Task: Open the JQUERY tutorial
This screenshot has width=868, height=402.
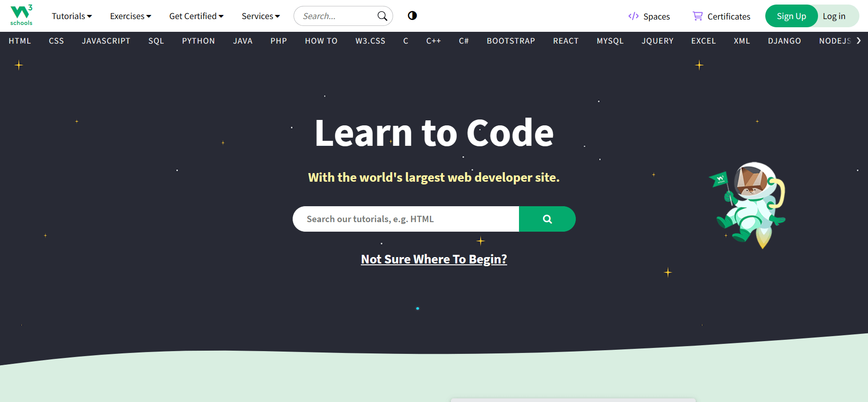Action: point(658,41)
